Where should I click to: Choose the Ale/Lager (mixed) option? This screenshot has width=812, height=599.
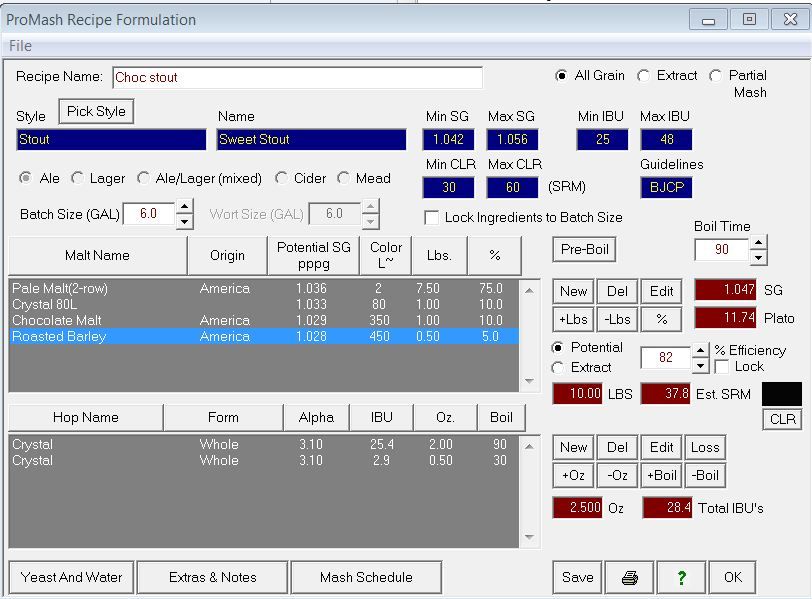tap(143, 178)
